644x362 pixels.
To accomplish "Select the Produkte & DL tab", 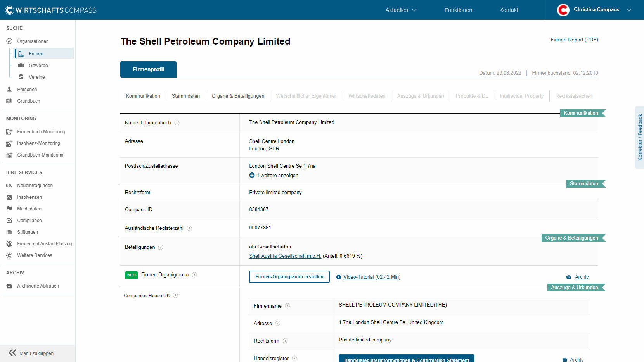I will click(472, 96).
